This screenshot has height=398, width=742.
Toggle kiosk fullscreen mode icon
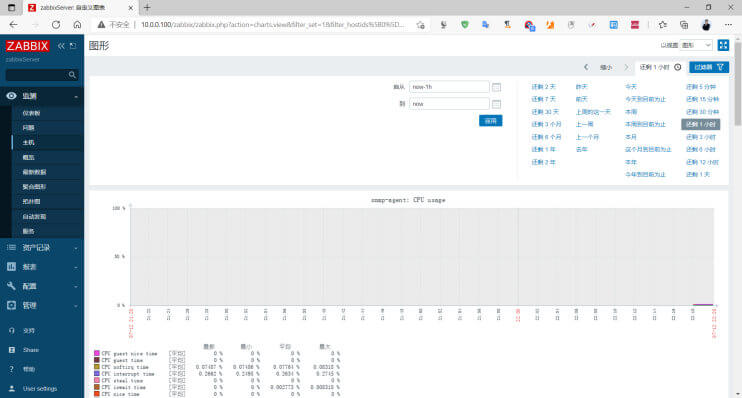(723, 45)
